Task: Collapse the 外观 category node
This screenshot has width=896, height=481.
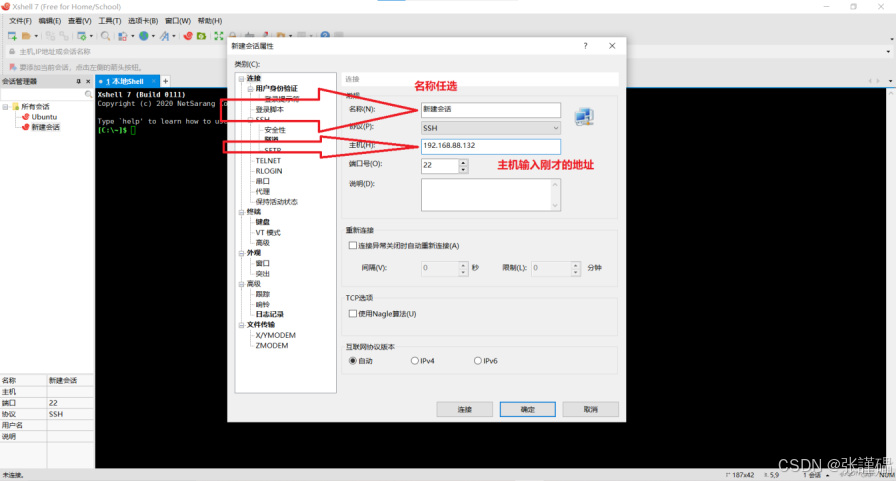Action: [241, 253]
